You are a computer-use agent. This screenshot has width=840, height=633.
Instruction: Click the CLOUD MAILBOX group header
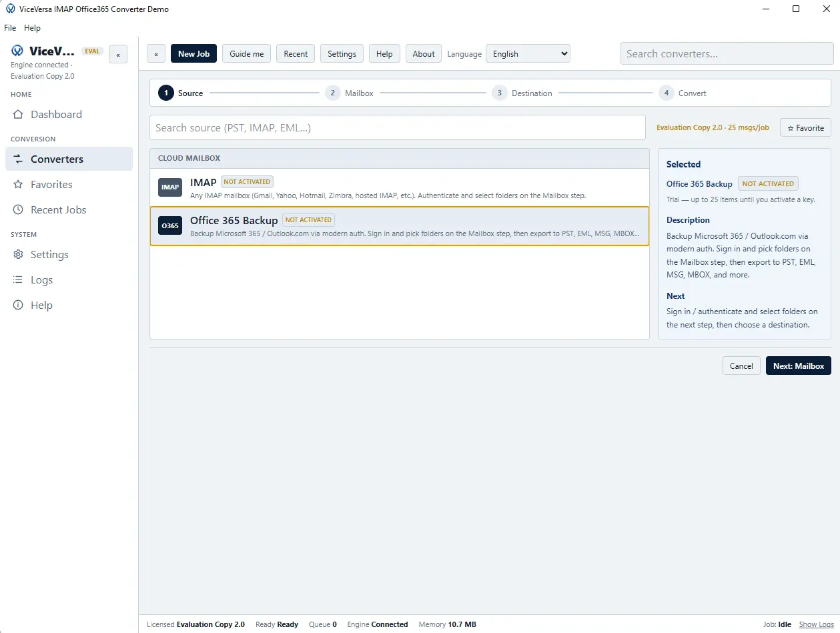click(400, 159)
